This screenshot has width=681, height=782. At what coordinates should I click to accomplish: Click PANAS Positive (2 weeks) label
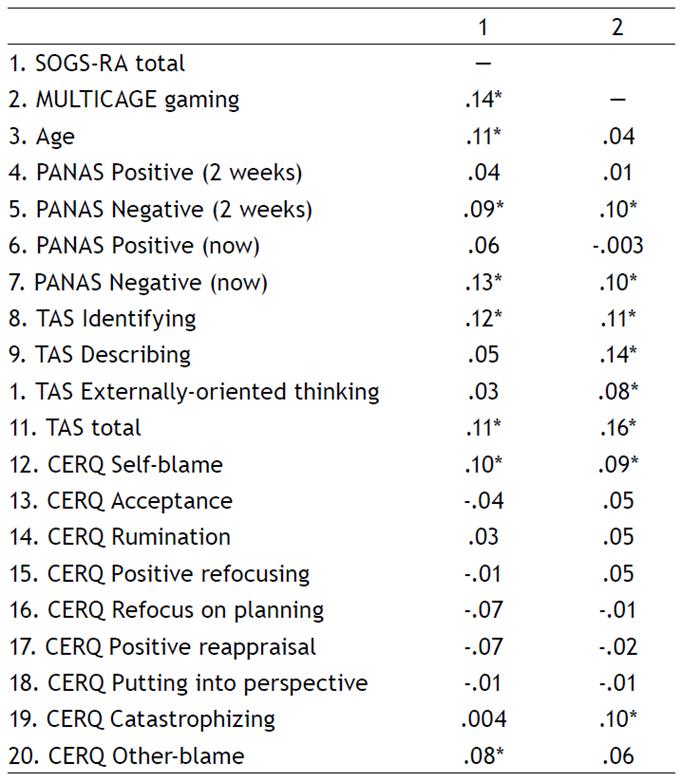(155, 173)
